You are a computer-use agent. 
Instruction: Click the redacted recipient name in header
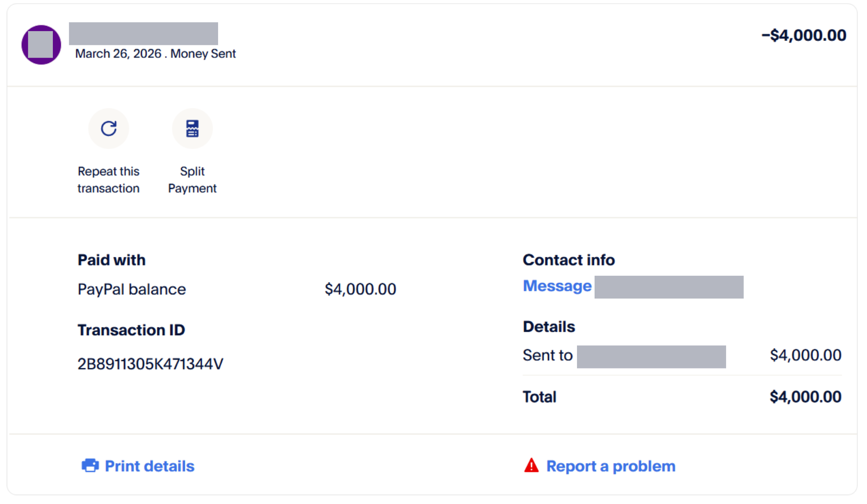pyautogui.click(x=143, y=34)
